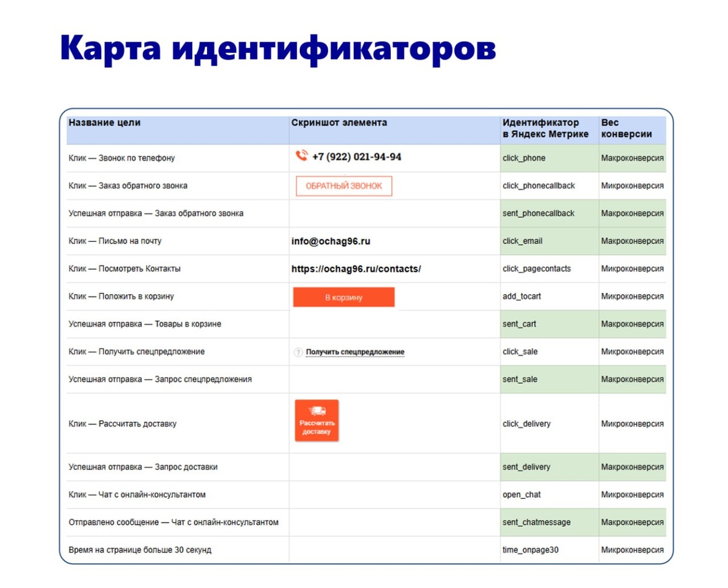Click the delivery truck icon
The height and width of the screenshot is (588, 728).
point(317,411)
